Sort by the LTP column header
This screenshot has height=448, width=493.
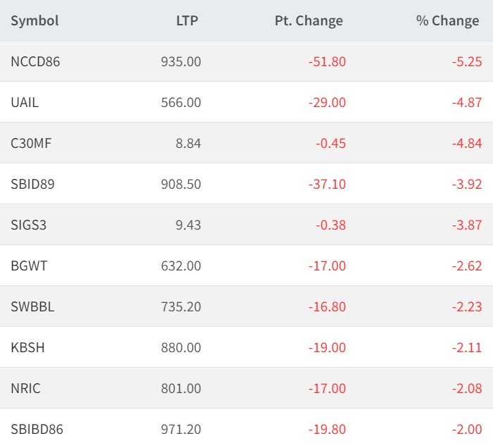click(x=187, y=20)
